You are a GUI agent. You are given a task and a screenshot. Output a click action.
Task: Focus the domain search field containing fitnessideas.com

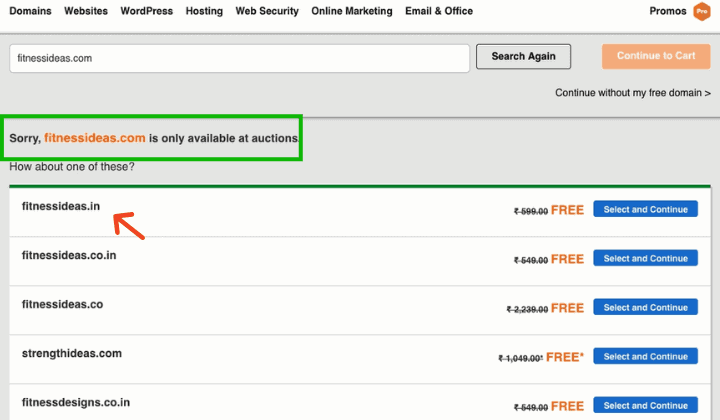(x=238, y=58)
